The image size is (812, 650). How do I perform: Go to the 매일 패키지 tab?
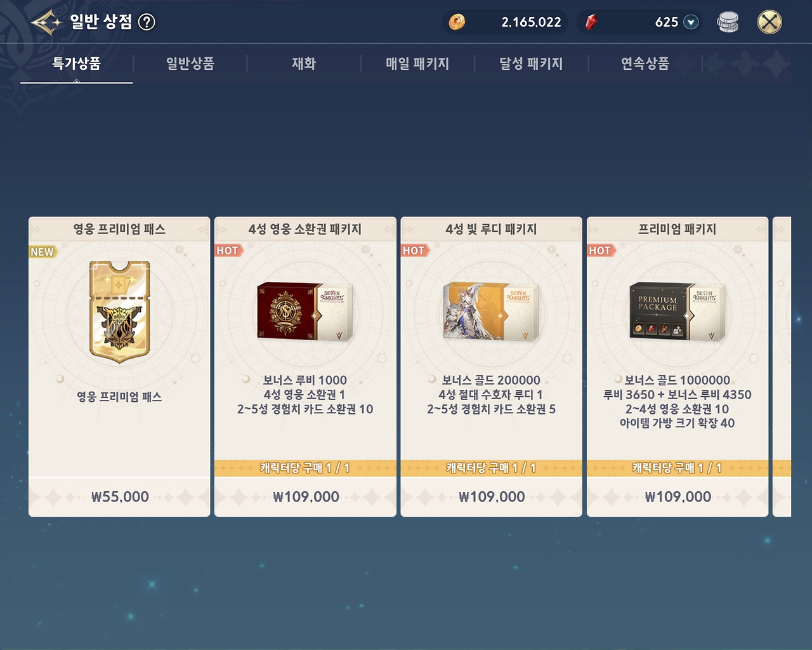pos(417,63)
